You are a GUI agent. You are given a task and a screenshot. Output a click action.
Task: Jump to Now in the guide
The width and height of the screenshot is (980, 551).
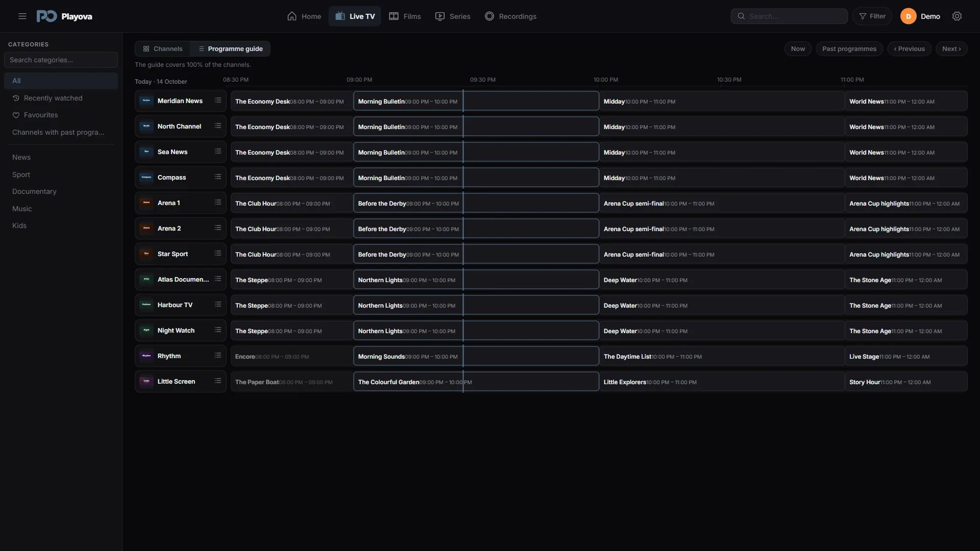tap(798, 49)
